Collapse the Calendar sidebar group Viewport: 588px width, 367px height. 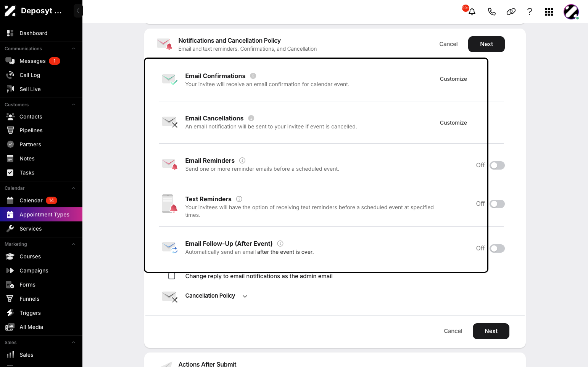click(74, 188)
